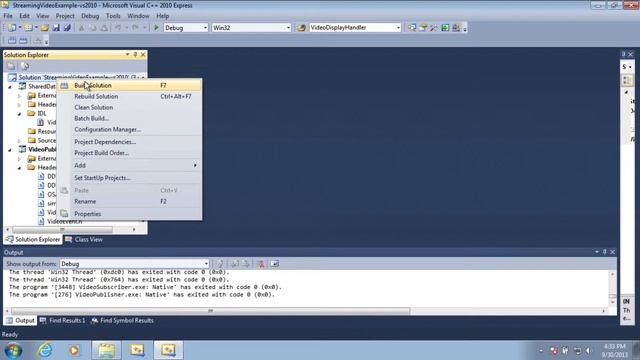Open the New Project icon dropdown arrow
Image resolution: width=640 pixels, height=360 pixels.
point(20,28)
